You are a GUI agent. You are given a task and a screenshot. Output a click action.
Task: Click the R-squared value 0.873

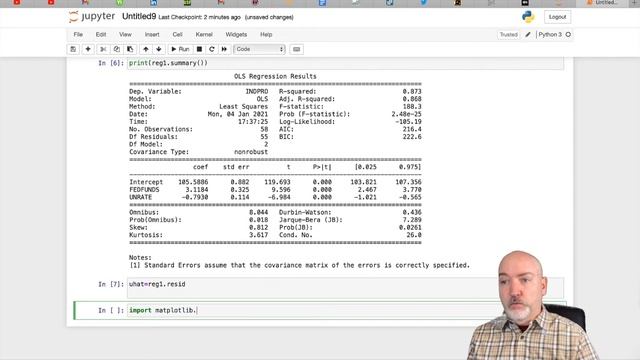point(412,91)
